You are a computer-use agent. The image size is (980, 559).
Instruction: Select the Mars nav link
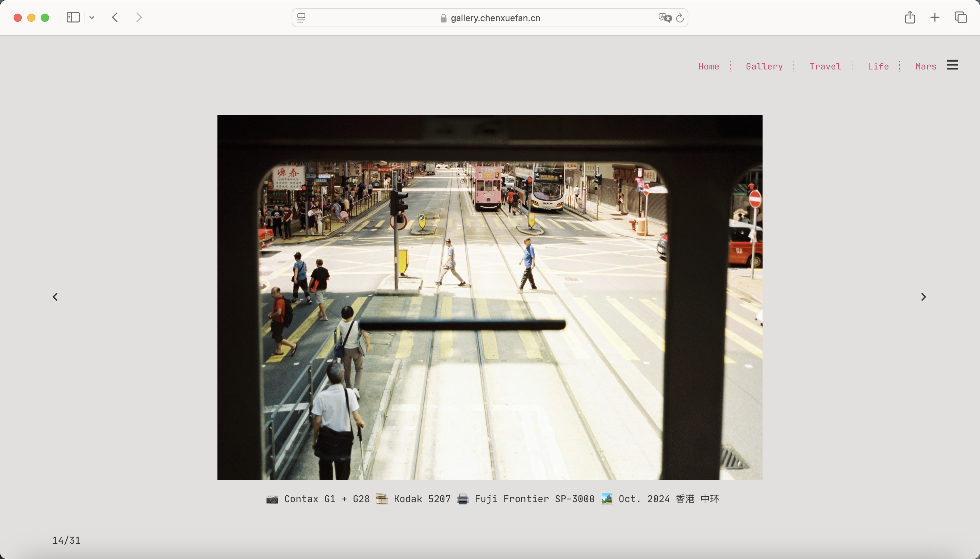click(x=926, y=66)
